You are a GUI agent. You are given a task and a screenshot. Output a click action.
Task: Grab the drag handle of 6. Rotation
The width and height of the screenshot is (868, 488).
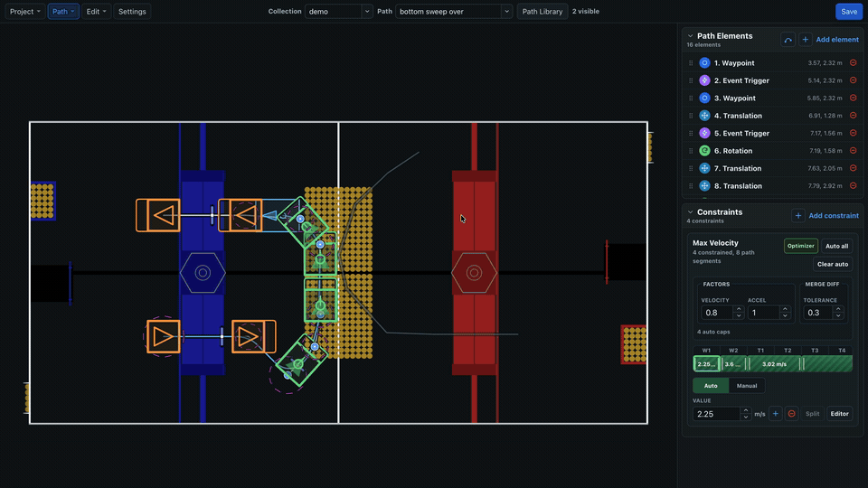(690, 151)
